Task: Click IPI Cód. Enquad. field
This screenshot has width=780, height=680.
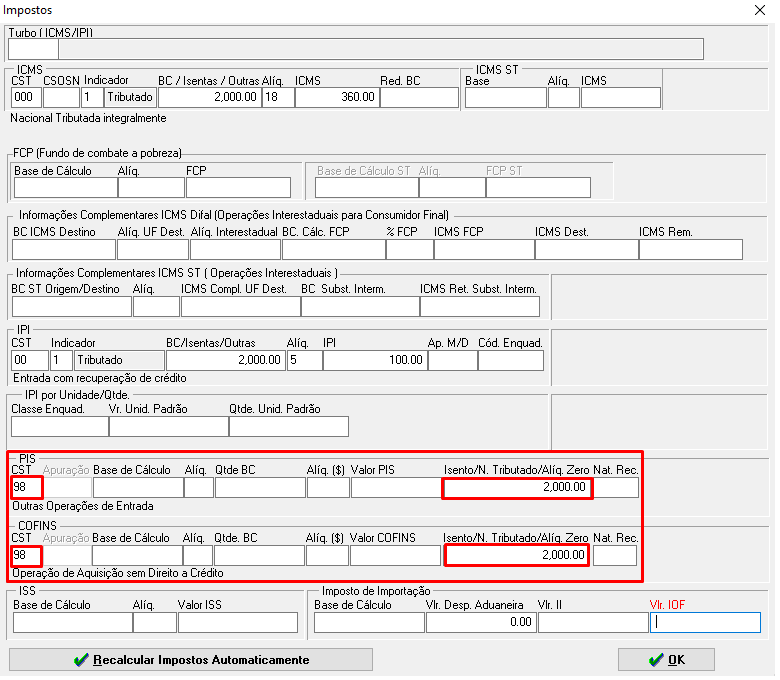Action: click(511, 360)
